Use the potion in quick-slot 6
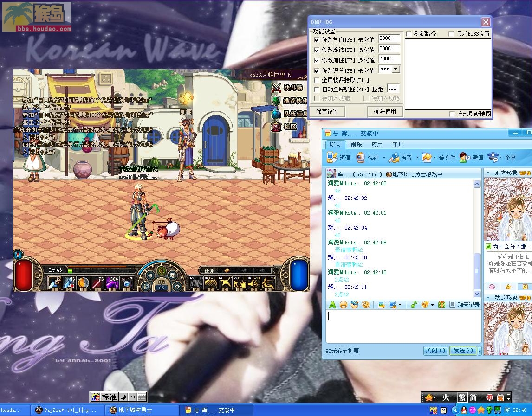This screenshot has width=532, height=416. pyautogui.click(x=127, y=283)
